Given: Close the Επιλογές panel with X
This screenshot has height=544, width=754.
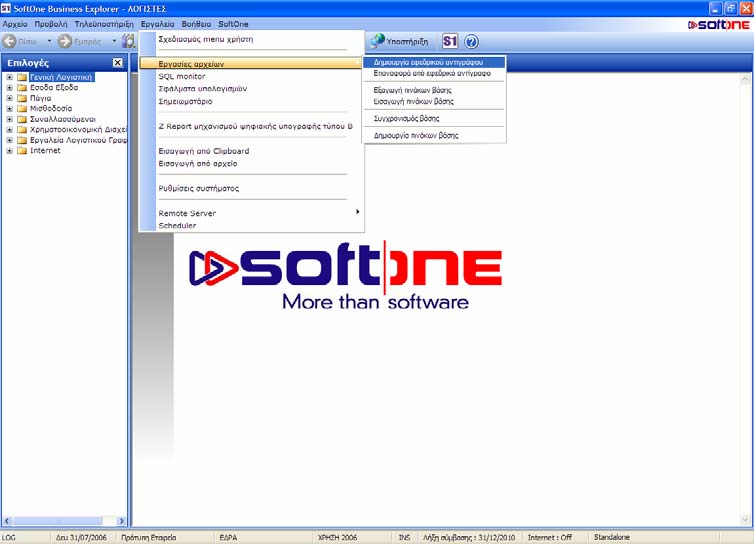Looking at the screenshot, I should (x=117, y=63).
